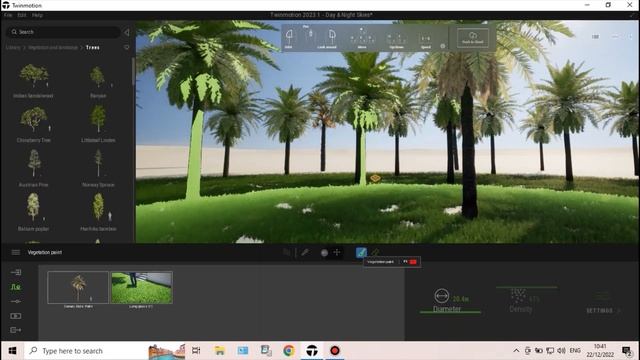The image size is (640, 360).
Task: Open navigation settings gear icon
Action: point(443,46)
